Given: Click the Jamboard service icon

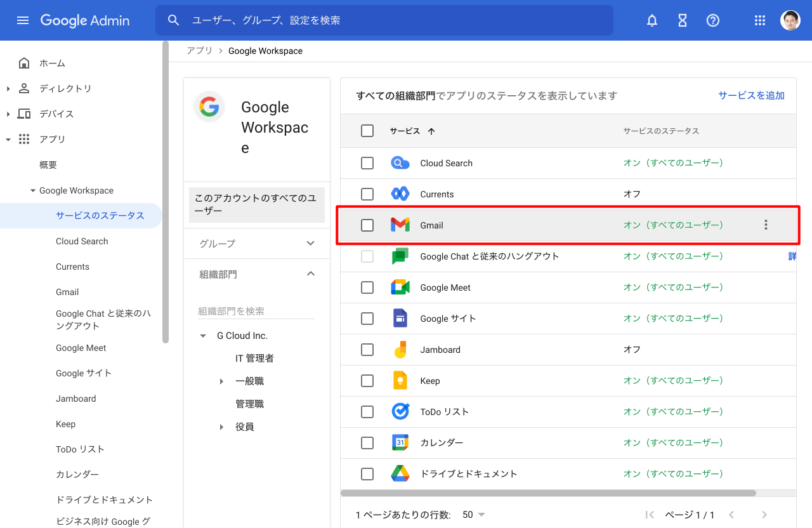Looking at the screenshot, I should point(400,350).
